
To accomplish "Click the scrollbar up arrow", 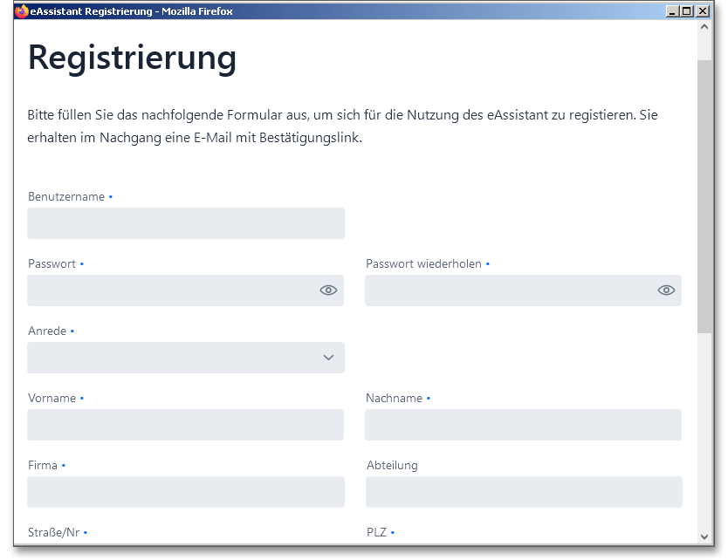I will coord(704,27).
